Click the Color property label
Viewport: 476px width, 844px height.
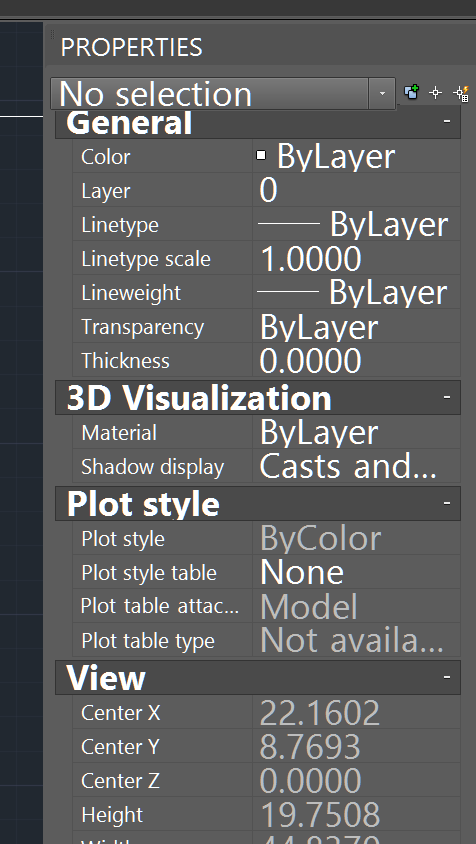[106, 157]
